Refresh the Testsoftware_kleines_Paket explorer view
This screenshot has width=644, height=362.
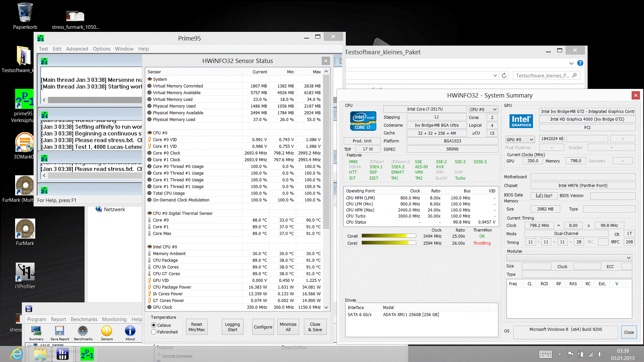pyautogui.click(x=504, y=76)
